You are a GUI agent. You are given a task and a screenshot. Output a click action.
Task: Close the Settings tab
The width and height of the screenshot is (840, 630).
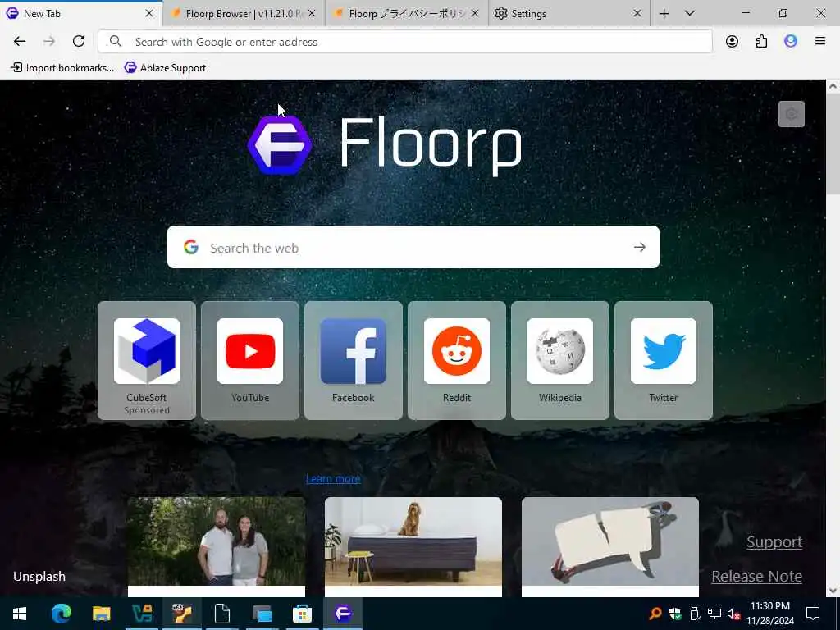point(637,13)
